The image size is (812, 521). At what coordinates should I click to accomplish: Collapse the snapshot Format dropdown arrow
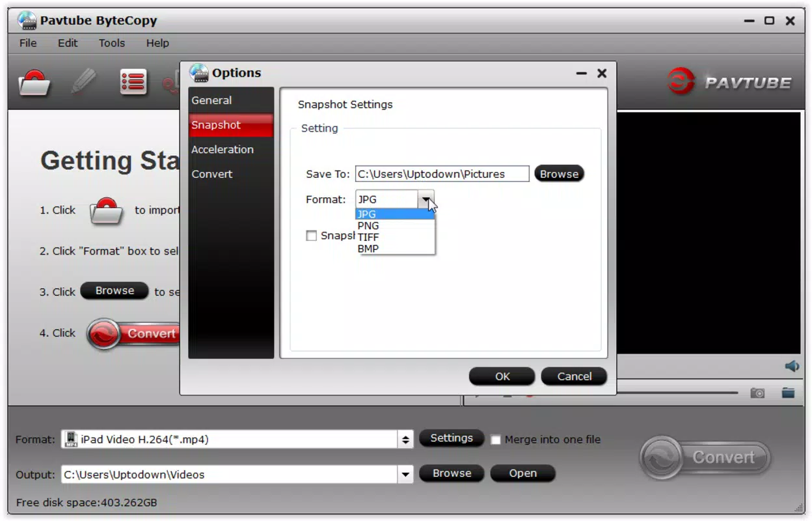426,199
